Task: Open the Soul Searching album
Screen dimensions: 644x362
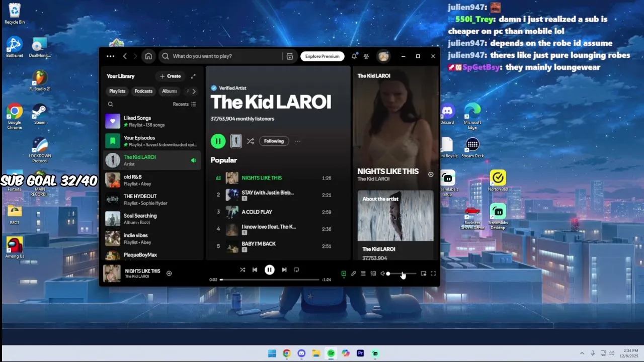Action: [x=152, y=219]
